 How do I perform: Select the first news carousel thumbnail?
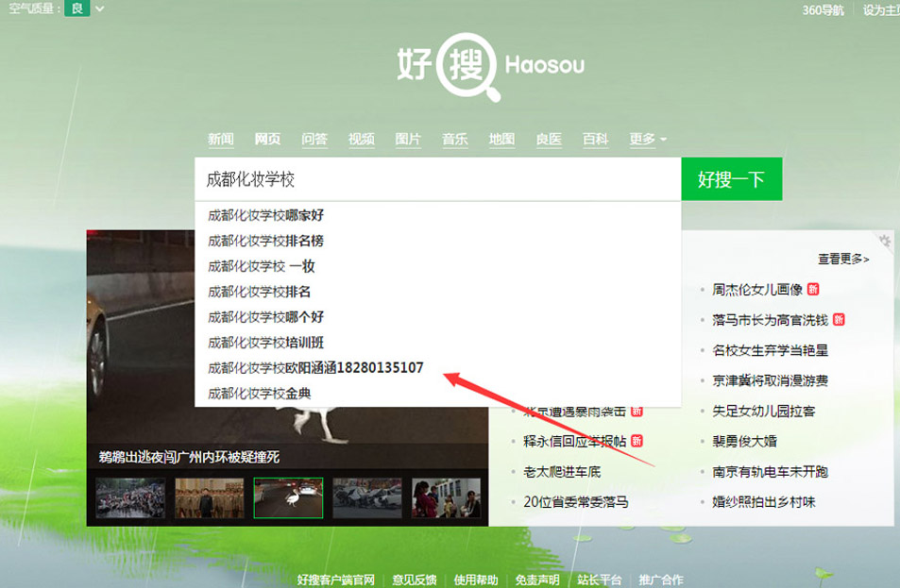[129, 497]
